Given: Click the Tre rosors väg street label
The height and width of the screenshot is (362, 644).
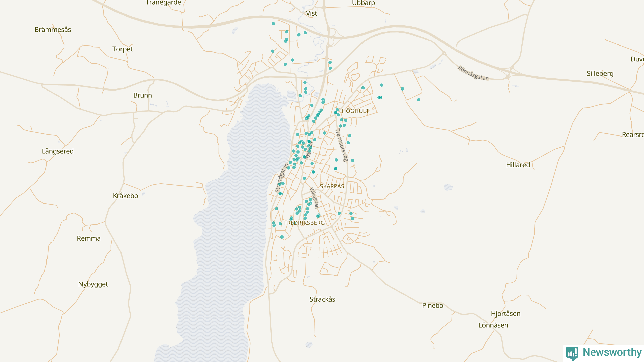Looking at the screenshot, I should [342, 145].
